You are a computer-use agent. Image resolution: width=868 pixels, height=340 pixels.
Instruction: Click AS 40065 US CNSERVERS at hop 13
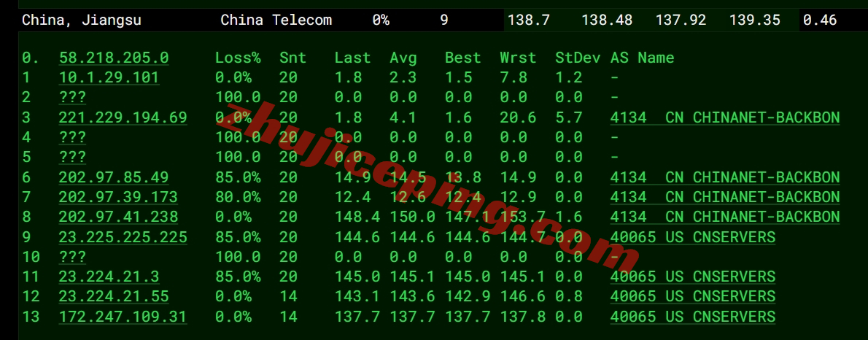click(693, 317)
